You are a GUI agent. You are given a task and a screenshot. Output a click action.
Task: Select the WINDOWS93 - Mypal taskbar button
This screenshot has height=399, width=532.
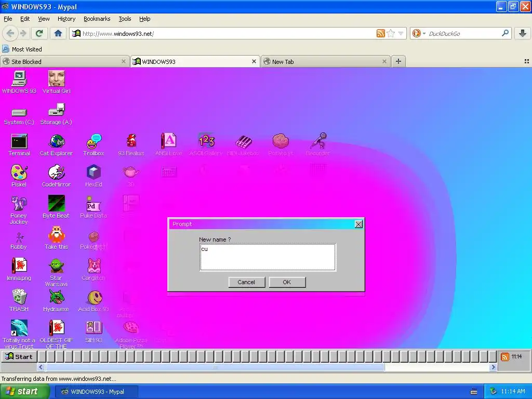pos(97,392)
